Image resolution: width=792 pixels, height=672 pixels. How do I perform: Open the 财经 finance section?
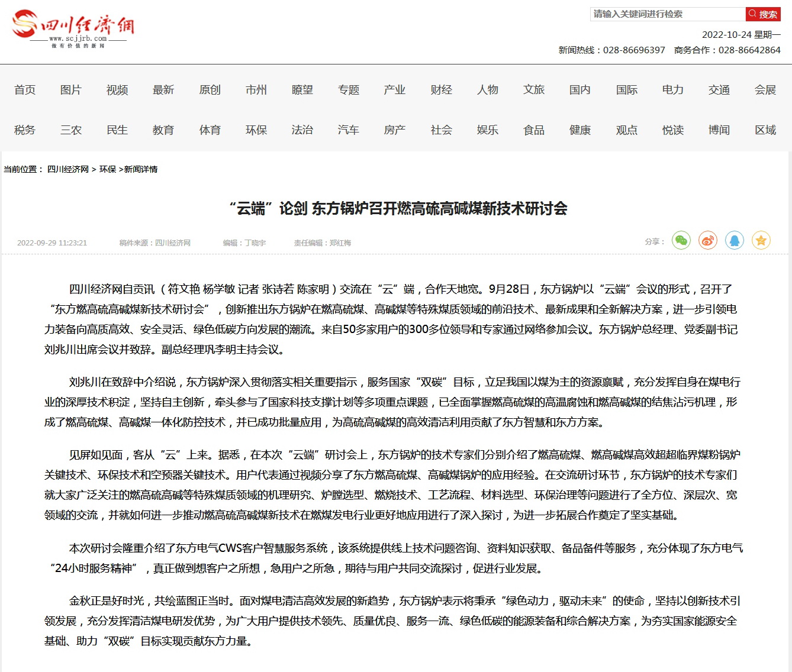click(442, 90)
